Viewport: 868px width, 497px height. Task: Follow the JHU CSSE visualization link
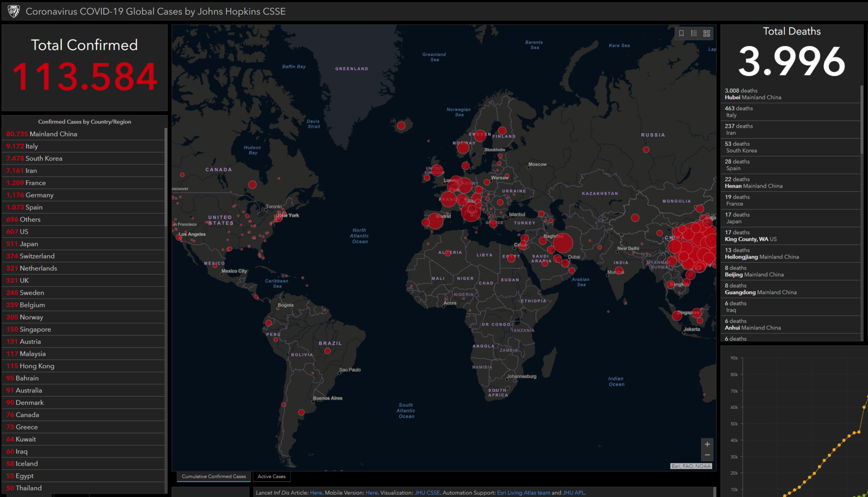427,493
